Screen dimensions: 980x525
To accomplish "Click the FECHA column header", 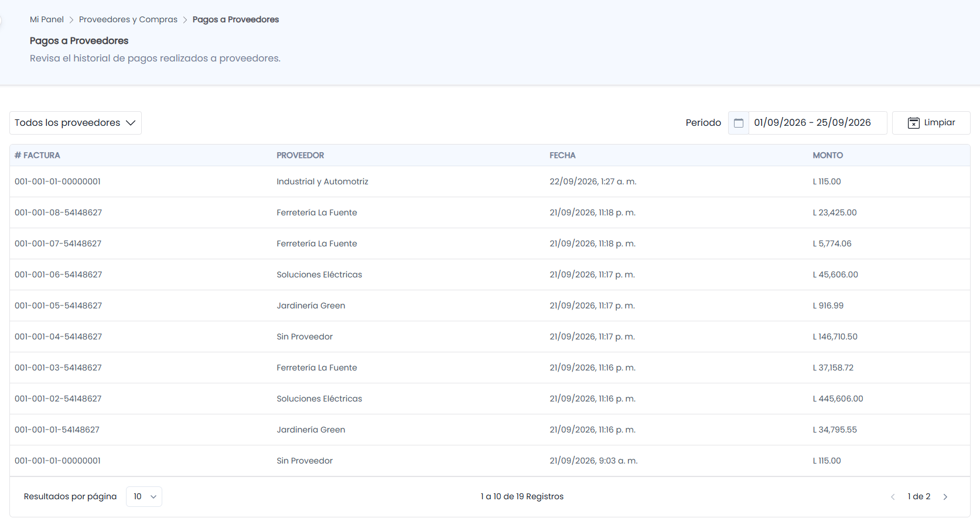I will tap(562, 155).
